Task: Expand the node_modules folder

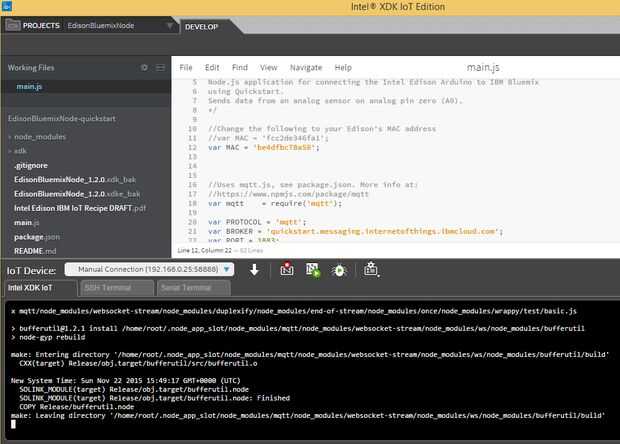Action: (x=40, y=137)
